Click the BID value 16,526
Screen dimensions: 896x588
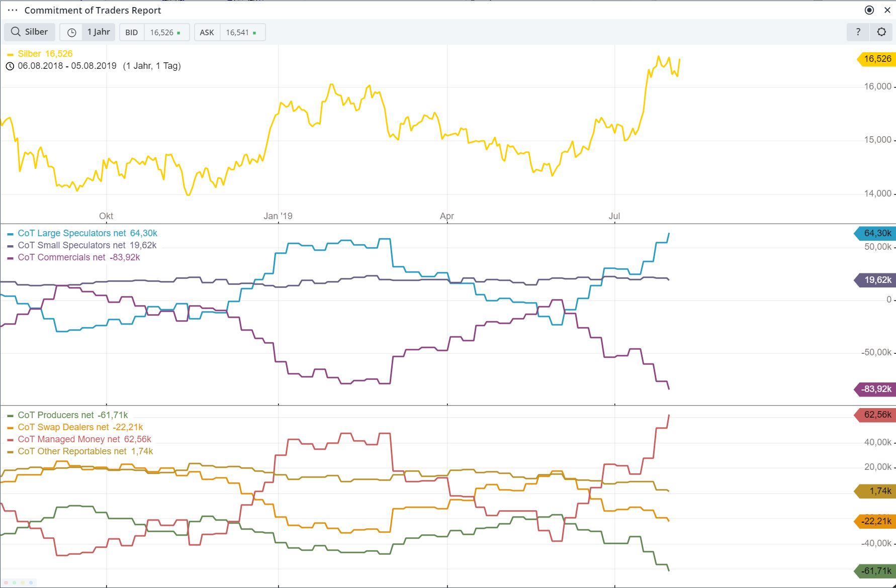(162, 32)
